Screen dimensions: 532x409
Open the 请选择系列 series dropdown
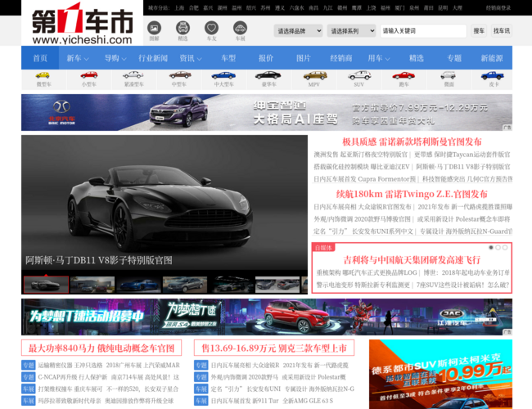[x=351, y=31]
